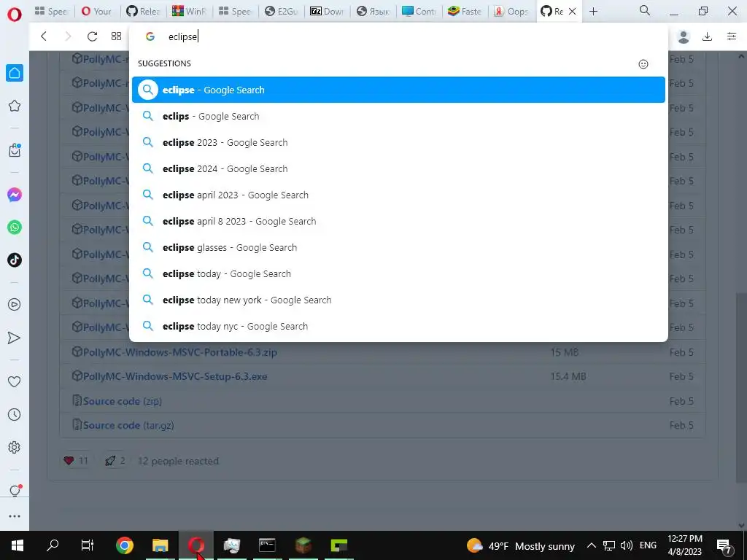The image size is (747, 560).
Task: Pick 'eclipse april 2023' suggestion
Action: click(398, 195)
